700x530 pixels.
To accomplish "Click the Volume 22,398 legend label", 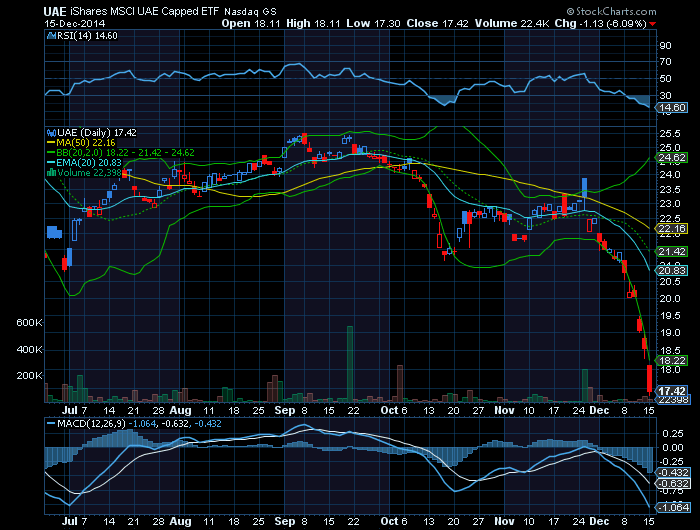I will (89, 173).
